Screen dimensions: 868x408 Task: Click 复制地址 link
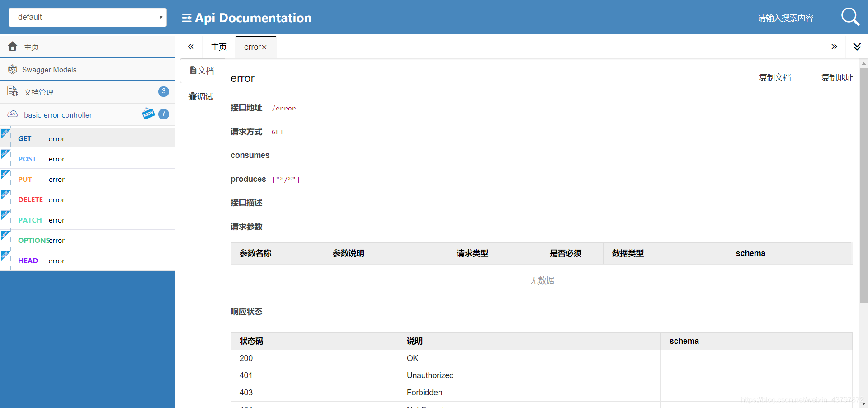click(837, 77)
